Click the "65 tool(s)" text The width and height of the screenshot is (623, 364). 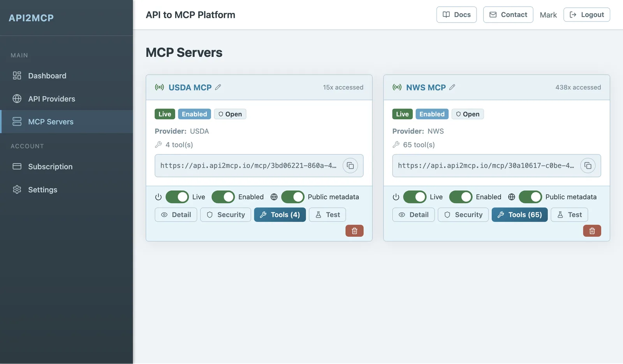coord(419,145)
